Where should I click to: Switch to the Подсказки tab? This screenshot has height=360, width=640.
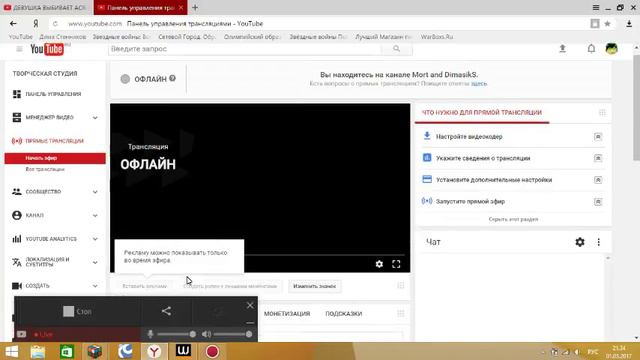coord(344,314)
